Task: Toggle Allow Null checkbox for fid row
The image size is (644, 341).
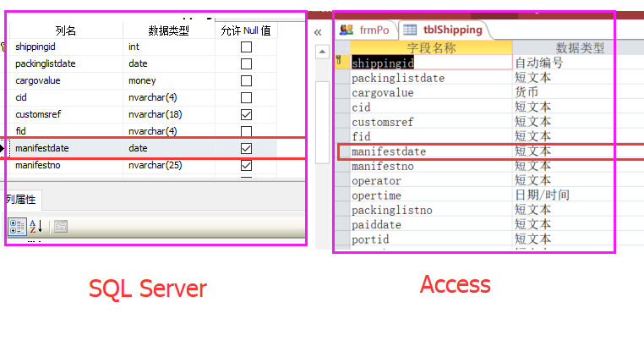Action: (247, 131)
